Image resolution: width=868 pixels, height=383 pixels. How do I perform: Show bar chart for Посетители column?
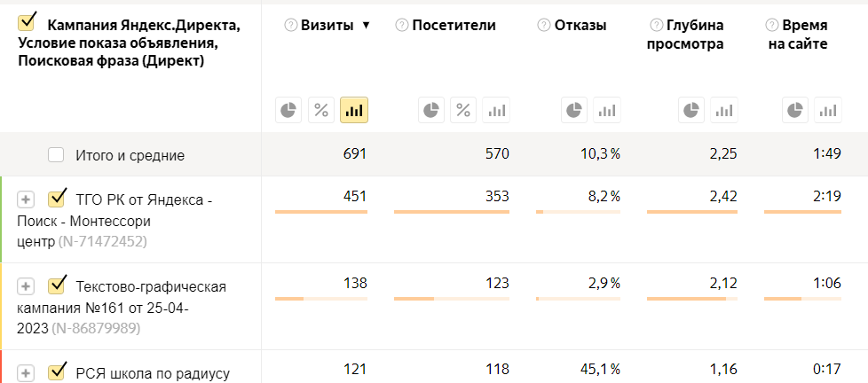tap(496, 110)
